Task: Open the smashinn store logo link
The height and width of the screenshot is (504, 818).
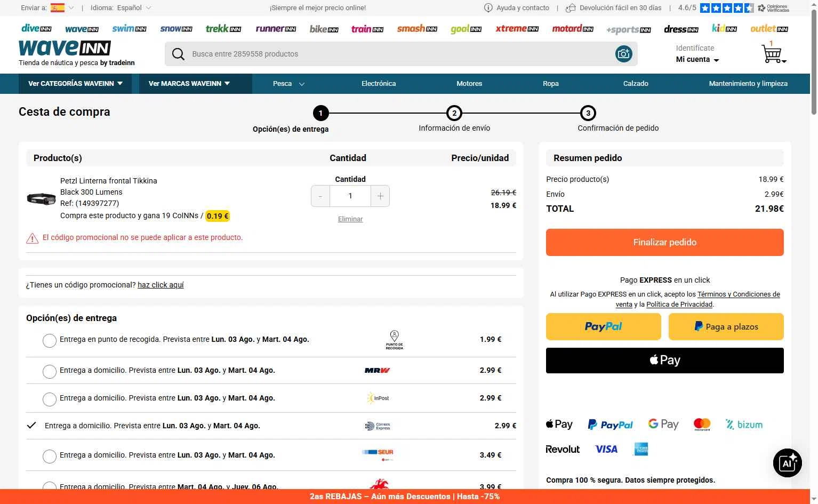Action: point(417,28)
